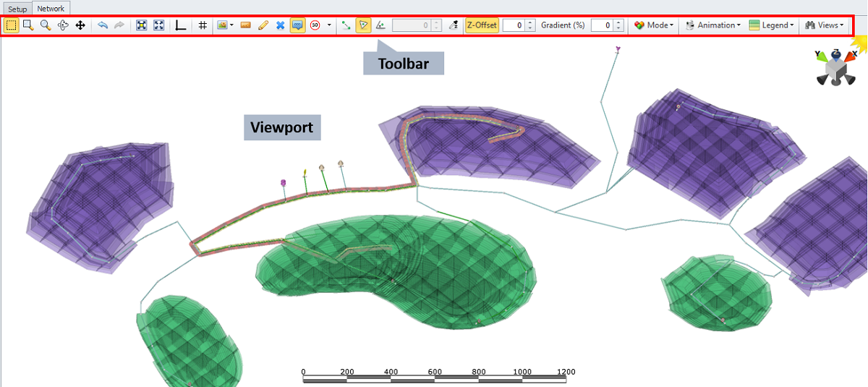This screenshot has height=387, width=868.
Task: Click the sun lighting icon
Action: 860,43
